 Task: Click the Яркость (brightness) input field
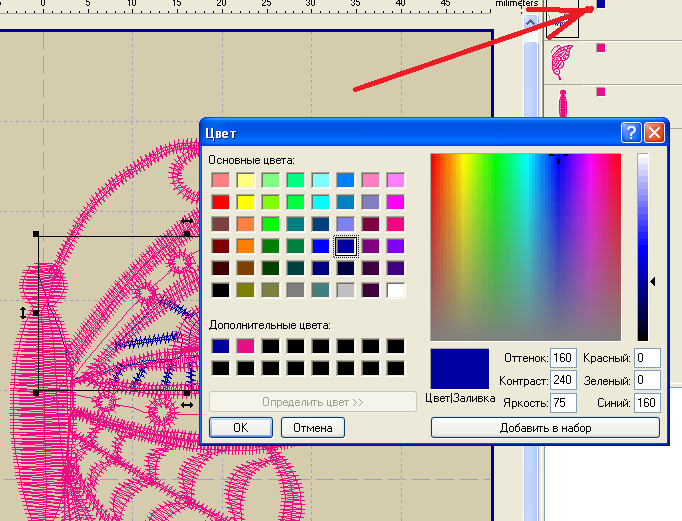pyautogui.click(x=563, y=404)
